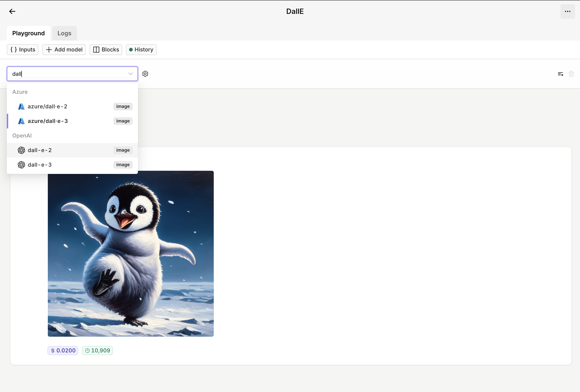This screenshot has width=580, height=392.
Task: Click the generated penguin image
Action: coord(130,254)
